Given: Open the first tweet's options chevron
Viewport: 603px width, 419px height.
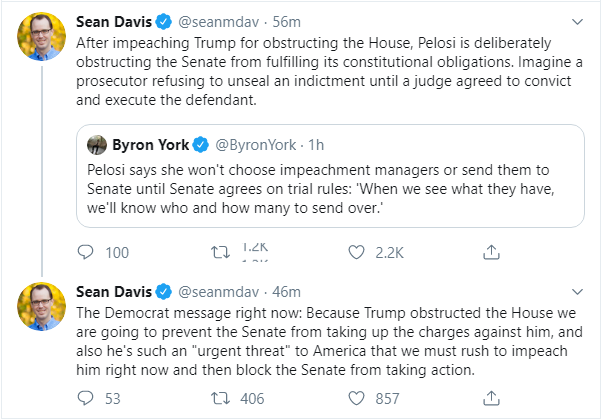Looking at the screenshot, I should click(577, 20).
